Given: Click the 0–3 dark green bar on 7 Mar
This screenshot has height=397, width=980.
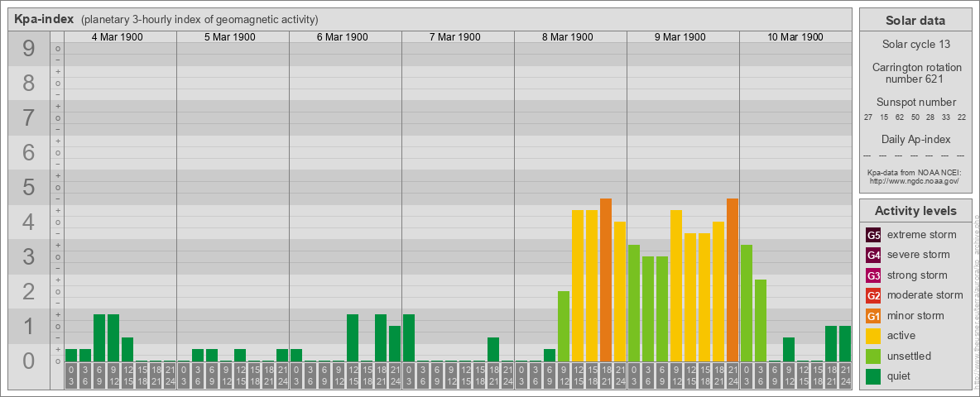Looking at the screenshot, I should (x=409, y=337).
